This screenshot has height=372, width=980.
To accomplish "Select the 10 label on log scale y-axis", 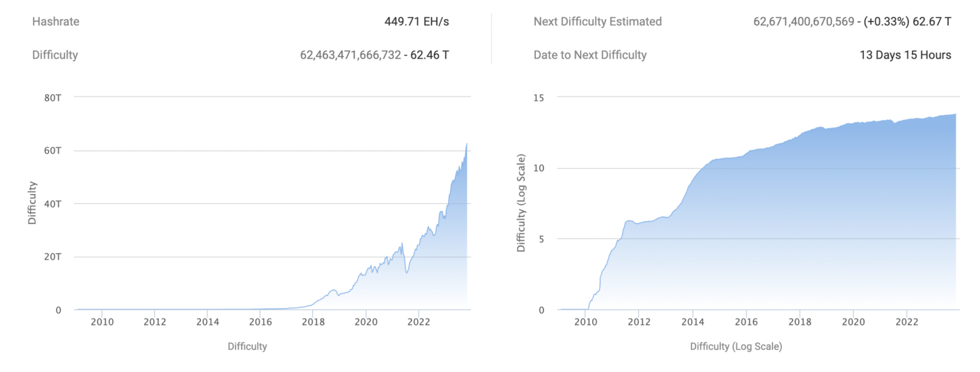I will tap(540, 168).
